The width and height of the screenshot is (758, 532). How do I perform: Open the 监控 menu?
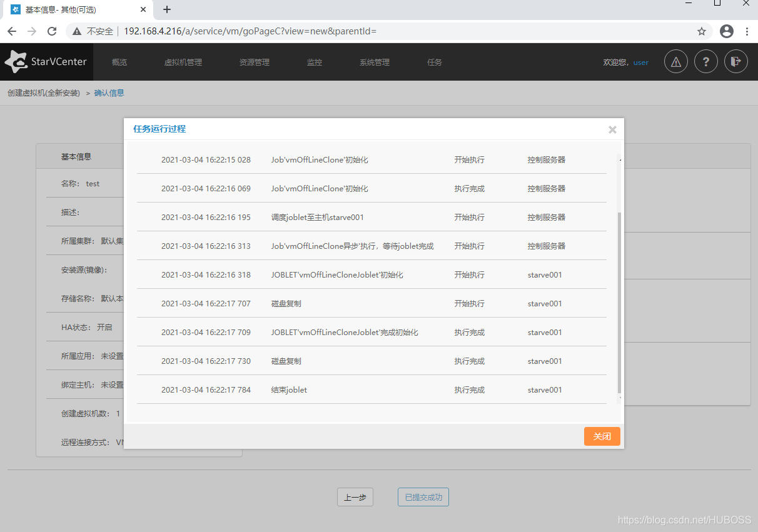pyautogui.click(x=315, y=63)
